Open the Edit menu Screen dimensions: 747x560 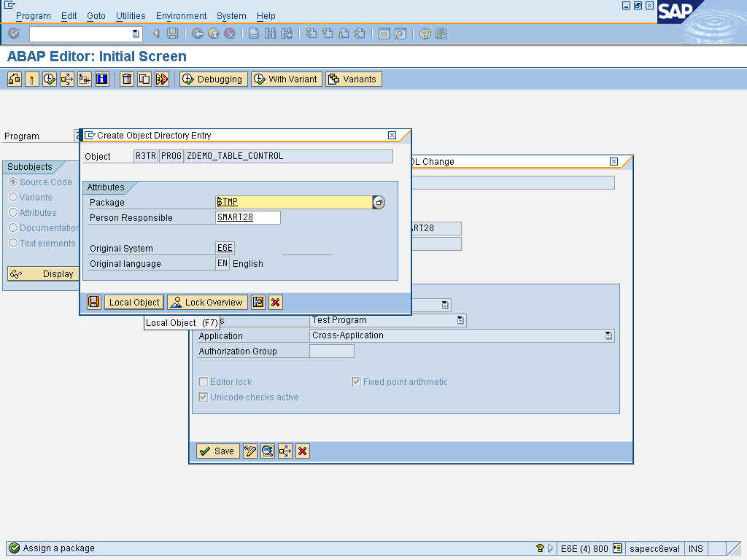pos(69,16)
